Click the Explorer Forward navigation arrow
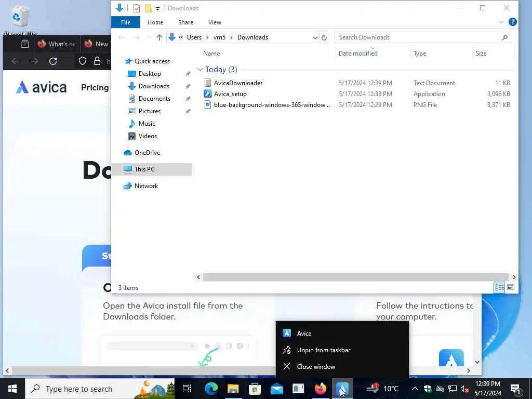Viewport: 532px width, 399px height. pyautogui.click(x=136, y=37)
